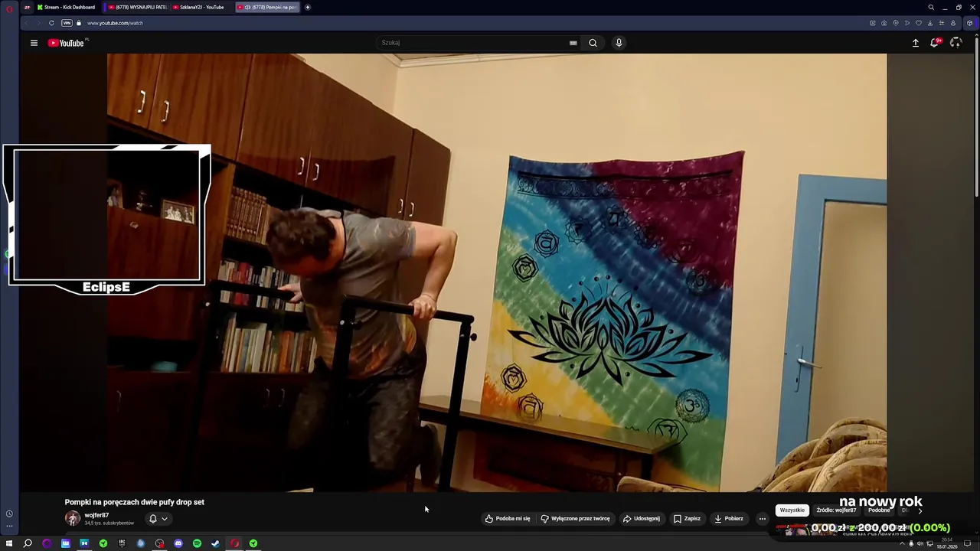This screenshot has height=551, width=980.
Task: Open the YouTube notifications bell
Action: tap(934, 43)
